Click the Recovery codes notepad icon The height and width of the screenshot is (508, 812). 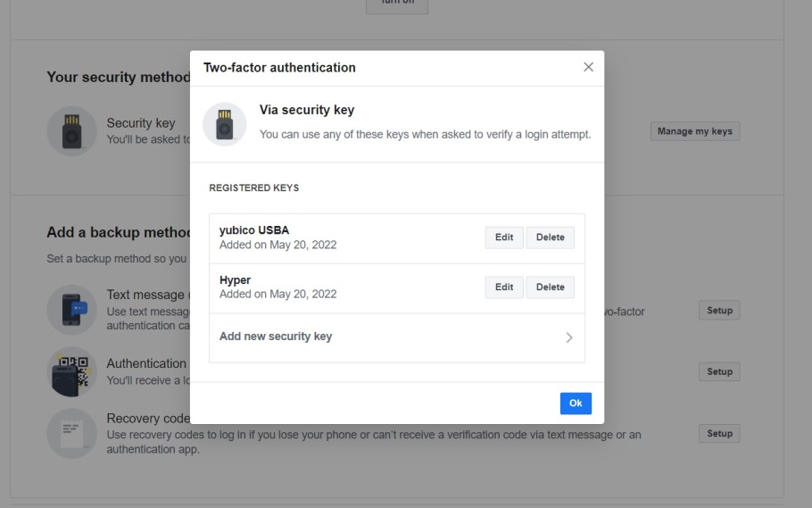pyautogui.click(x=72, y=433)
